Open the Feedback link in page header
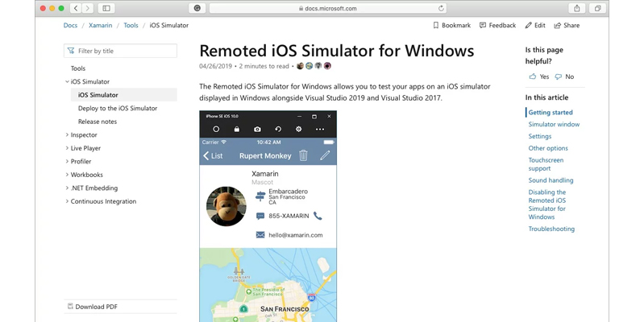This screenshot has height=322, width=644. pyautogui.click(x=497, y=26)
